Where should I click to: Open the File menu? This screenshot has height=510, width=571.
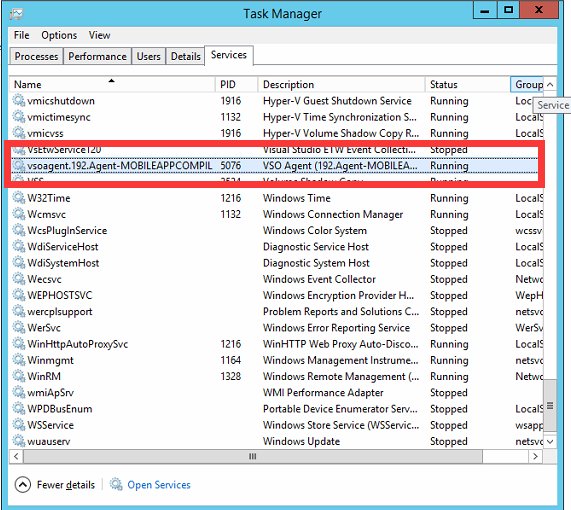[21, 35]
